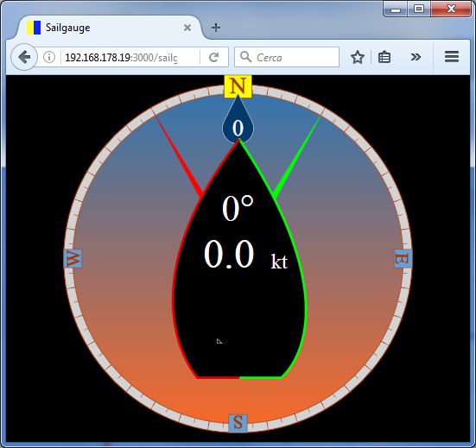Go back with the browser back arrow
This screenshot has width=476, height=448.
click(x=24, y=57)
